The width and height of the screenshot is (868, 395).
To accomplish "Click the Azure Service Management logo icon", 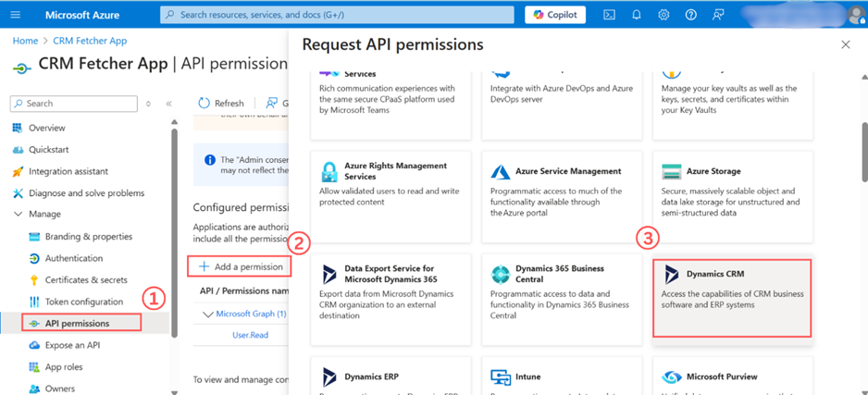I will coord(501,171).
